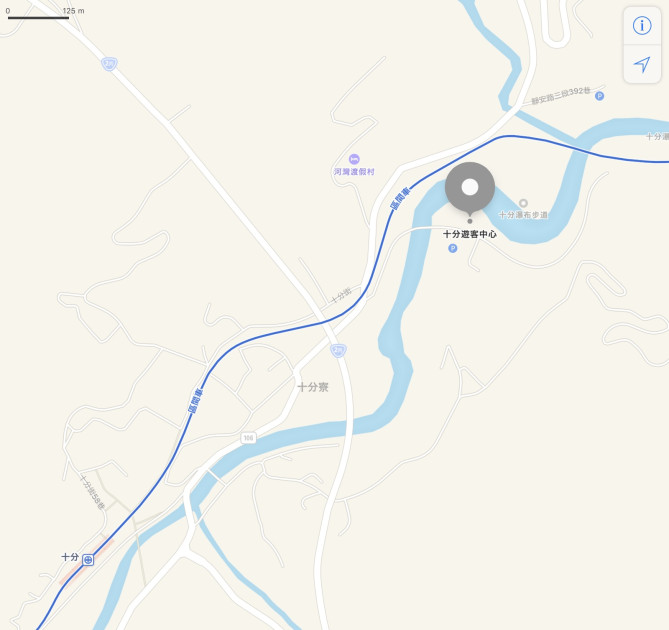Image resolution: width=669 pixels, height=630 pixels.
Task: Click the 十分瀑布步道 point-of-interest circle
Action: point(524,203)
